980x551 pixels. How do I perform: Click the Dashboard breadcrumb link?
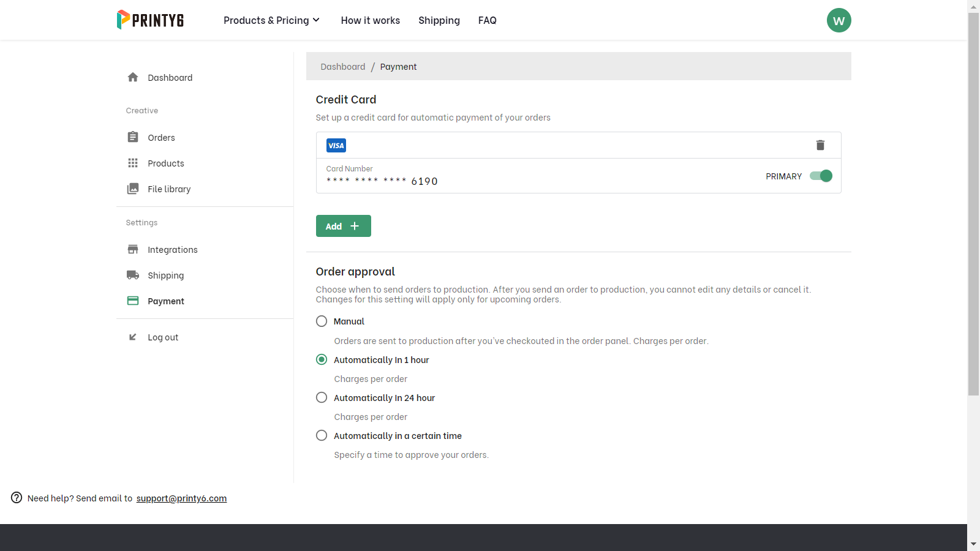click(342, 67)
